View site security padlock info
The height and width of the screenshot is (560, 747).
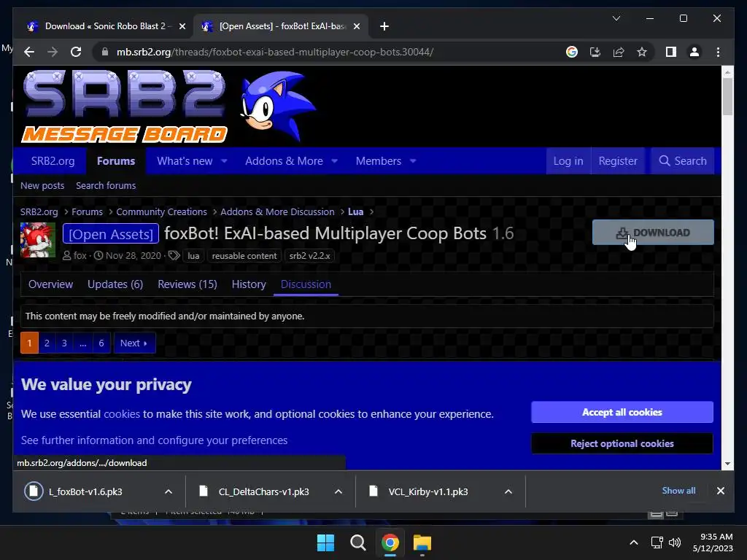point(105,52)
